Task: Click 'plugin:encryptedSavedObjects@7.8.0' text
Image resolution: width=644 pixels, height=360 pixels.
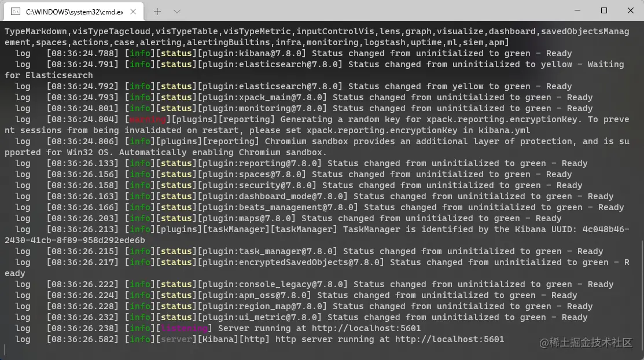Action: pyautogui.click(x=291, y=263)
